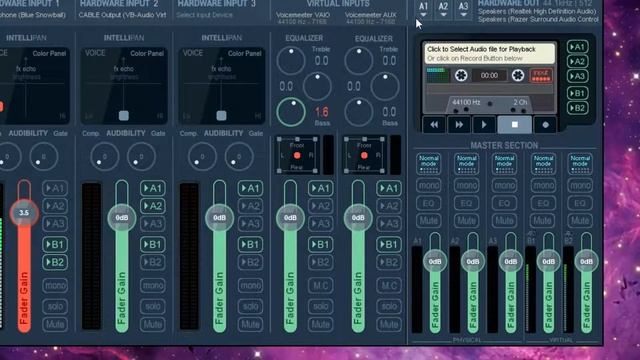
Task: Click the cassette rewind button
Action: (x=434, y=125)
